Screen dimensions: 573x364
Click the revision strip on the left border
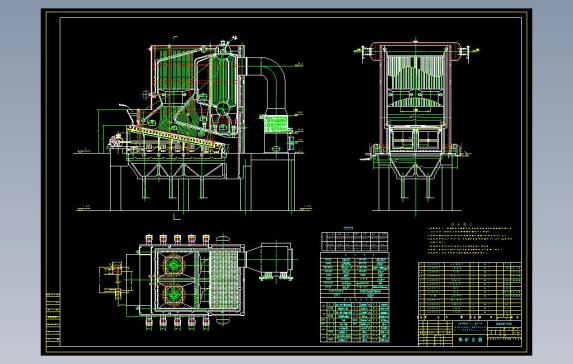(53, 319)
